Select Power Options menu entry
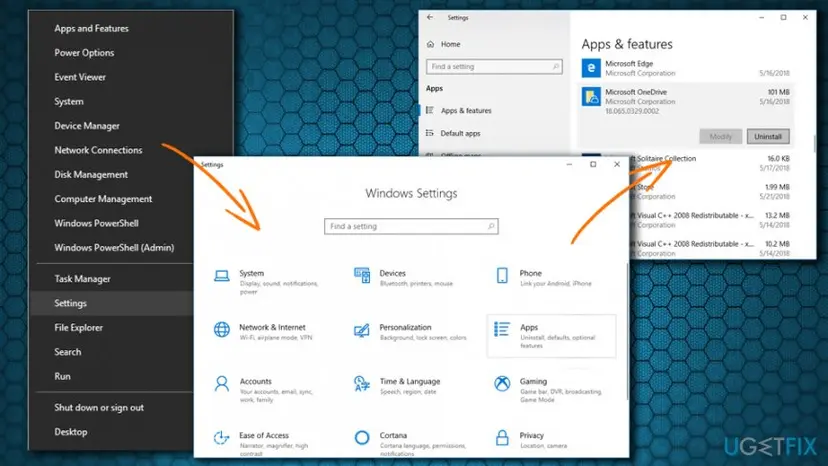This screenshot has width=828, height=466. 84,53
